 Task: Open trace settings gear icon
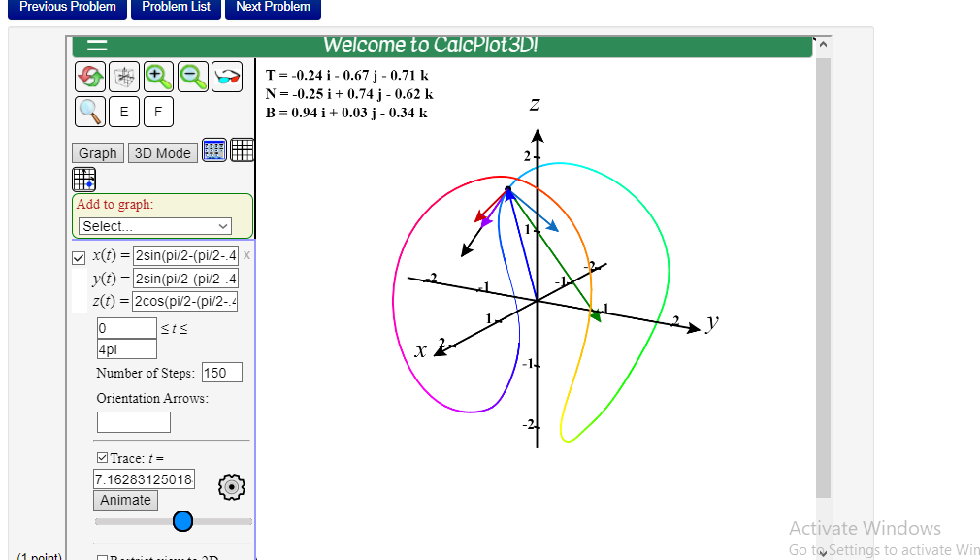coord(231,487)
